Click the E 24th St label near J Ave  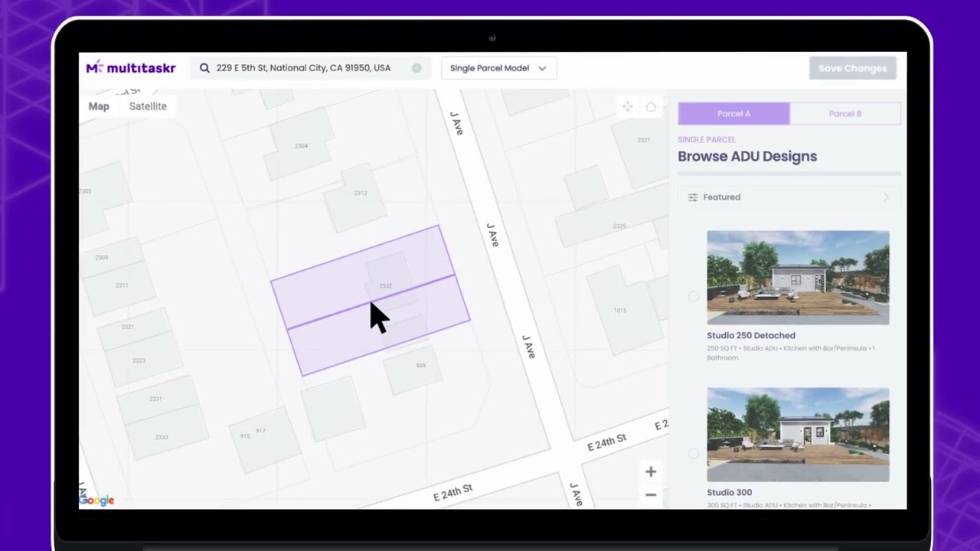pyautogui.click(x=607, y=442)
